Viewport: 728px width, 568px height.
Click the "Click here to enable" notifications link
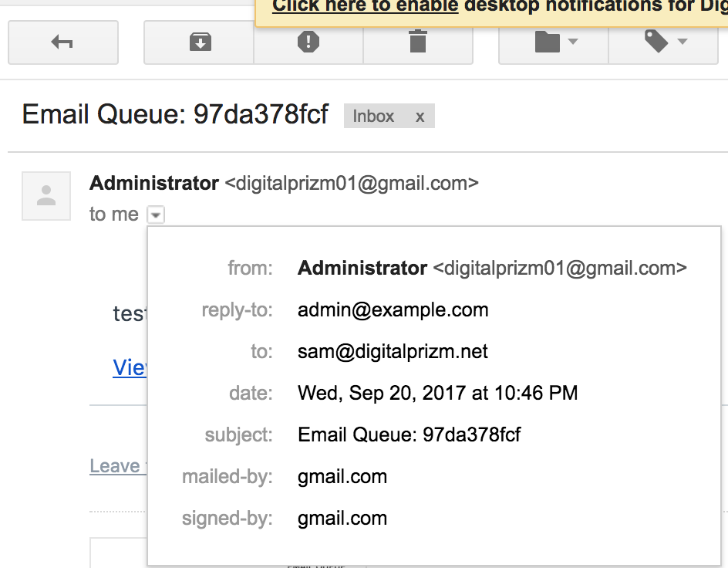[366, 7]
